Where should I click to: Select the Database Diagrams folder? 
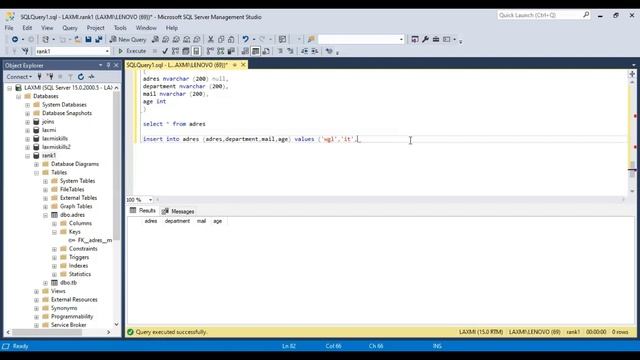tap(75, 164)
